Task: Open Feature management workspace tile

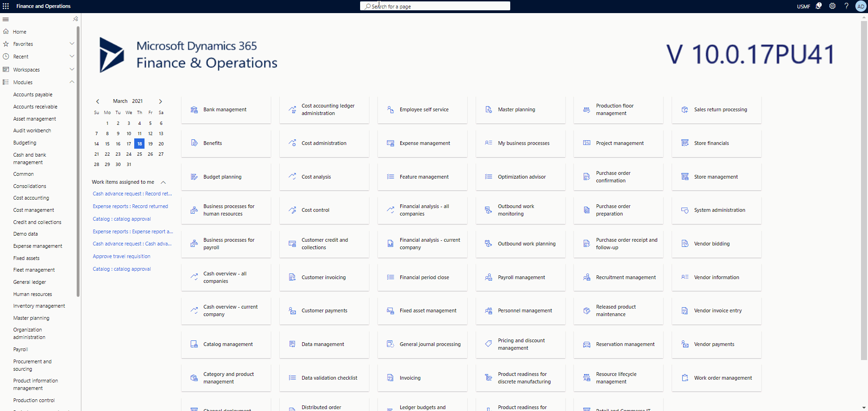Action: coord(422,177)
